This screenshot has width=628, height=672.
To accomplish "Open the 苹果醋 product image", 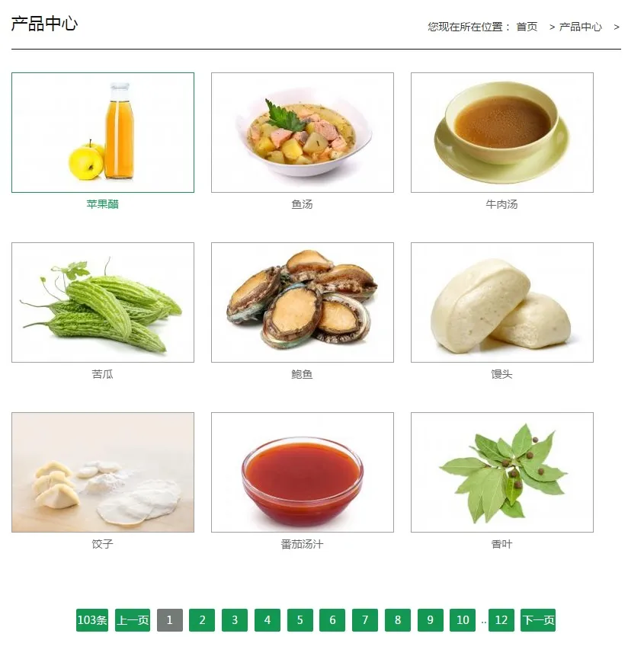I will tap(103, 133).
